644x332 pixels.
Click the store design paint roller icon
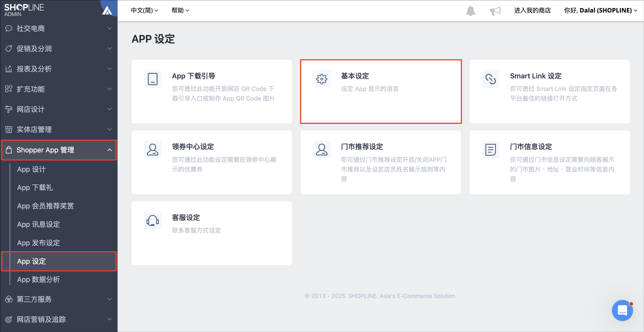point(9,109)
